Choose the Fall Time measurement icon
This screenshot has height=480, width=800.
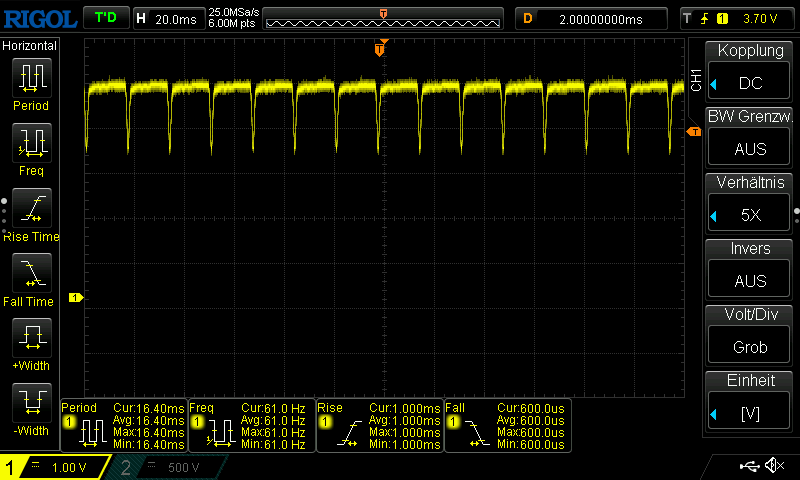pyautogui.click(x=31, y=278)
